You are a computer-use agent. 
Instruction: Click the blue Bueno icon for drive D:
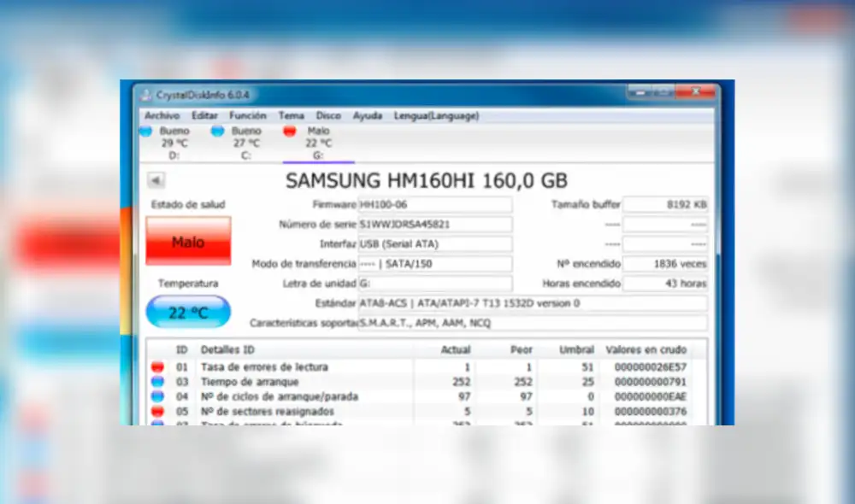tap(147, 131)
